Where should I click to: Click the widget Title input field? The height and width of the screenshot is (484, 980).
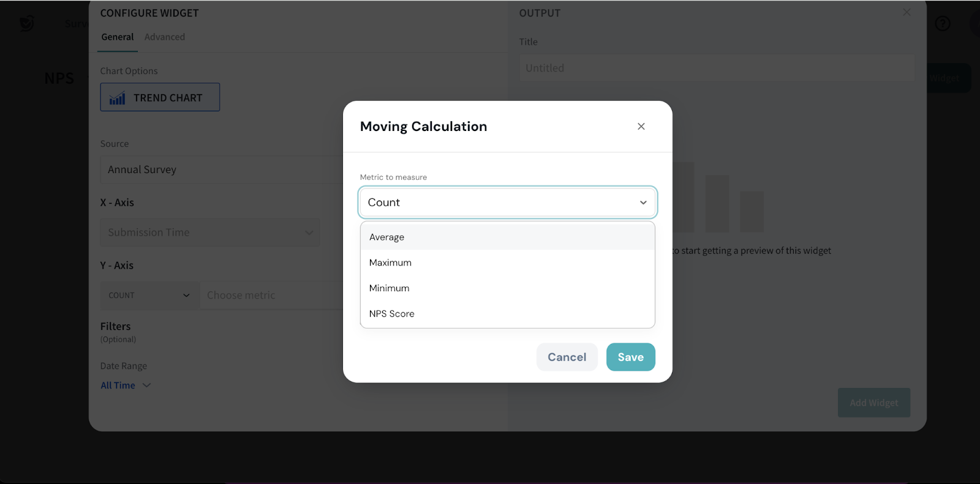coord(716,68)
